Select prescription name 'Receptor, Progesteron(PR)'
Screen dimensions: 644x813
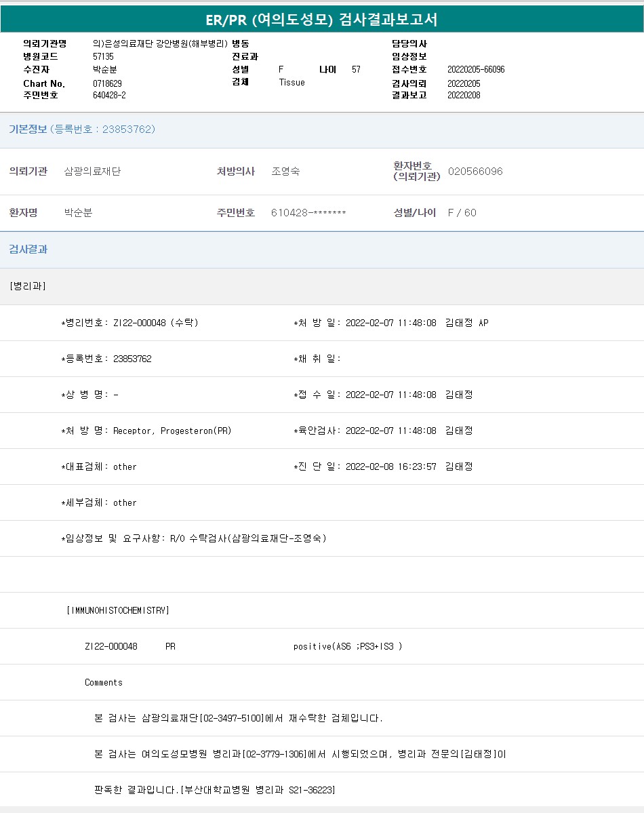(x=172, y=431)
